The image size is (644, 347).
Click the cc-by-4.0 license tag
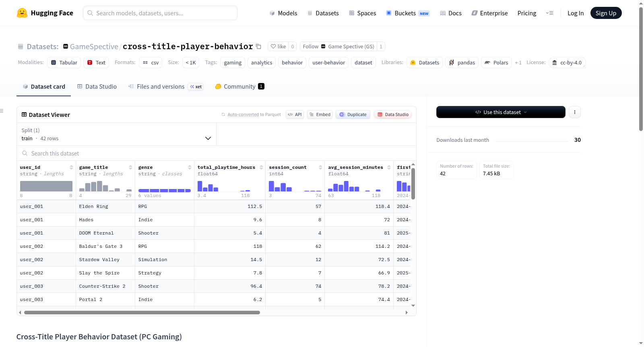(x=567, y=62)
